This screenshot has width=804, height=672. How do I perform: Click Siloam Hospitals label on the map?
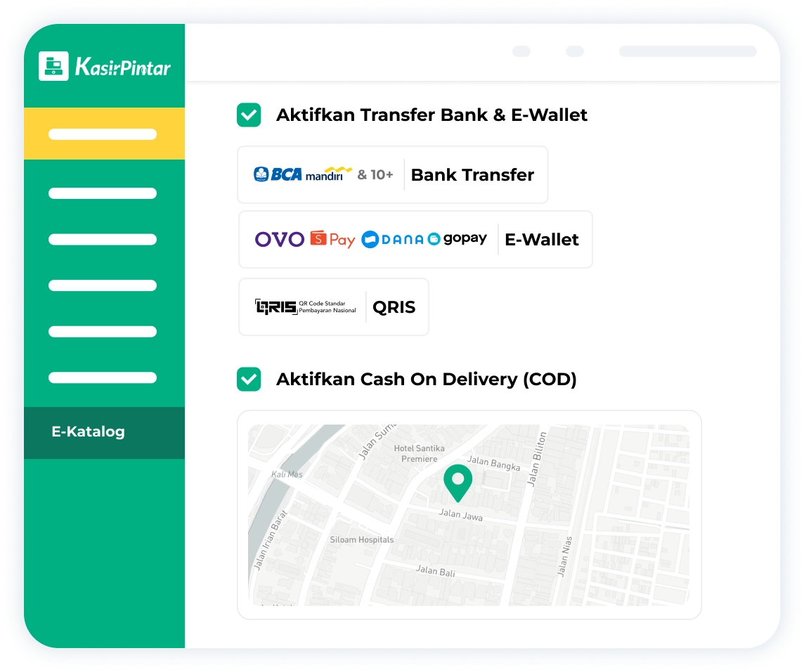[x=361, y=540]
